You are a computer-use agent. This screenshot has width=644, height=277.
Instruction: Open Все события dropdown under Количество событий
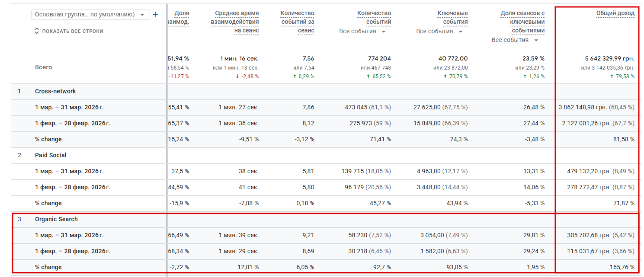pyautogui.click(x=362, y=31)
